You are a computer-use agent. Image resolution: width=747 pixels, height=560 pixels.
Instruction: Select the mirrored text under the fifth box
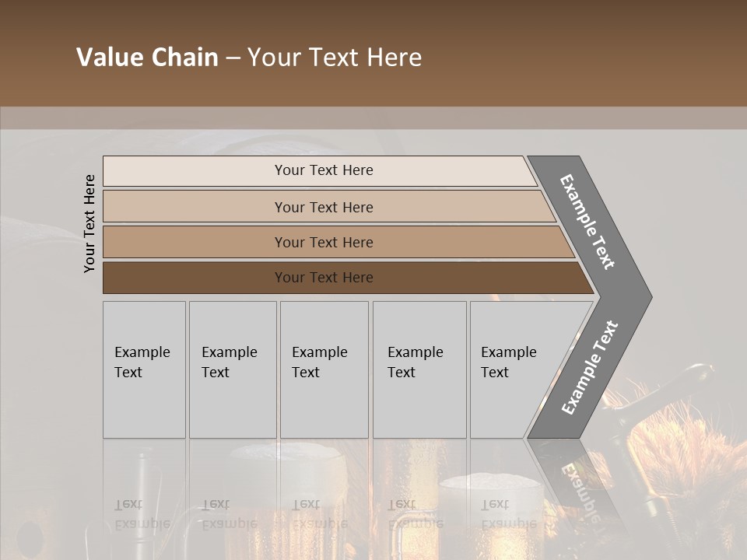(x=508, y=514)
